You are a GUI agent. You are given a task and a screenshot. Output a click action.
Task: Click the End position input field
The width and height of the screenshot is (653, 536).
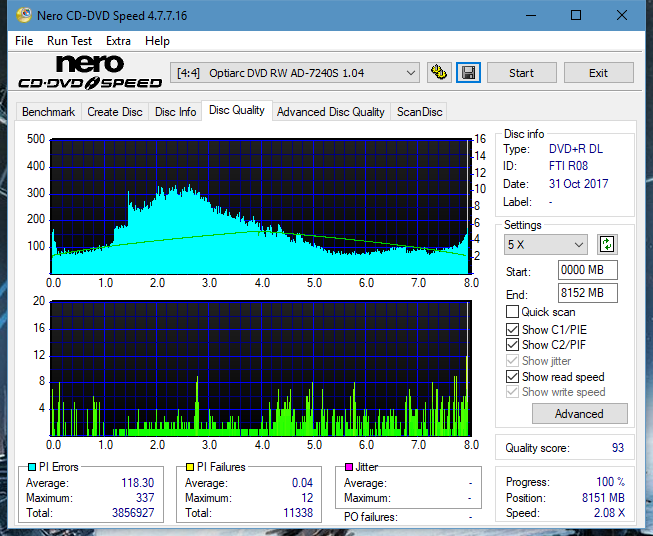point(587,293)
